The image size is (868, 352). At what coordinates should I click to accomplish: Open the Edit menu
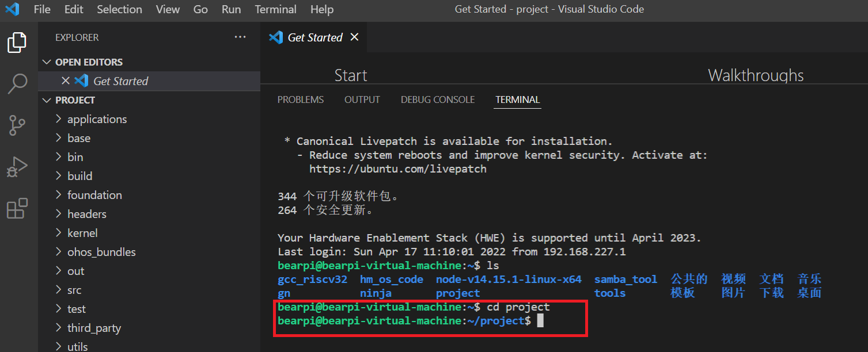(x=74, y=9)
